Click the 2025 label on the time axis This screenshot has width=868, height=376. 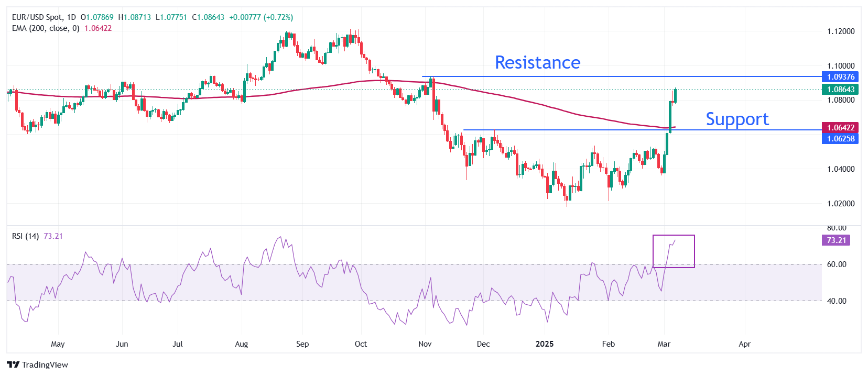[x=545, y=344]
